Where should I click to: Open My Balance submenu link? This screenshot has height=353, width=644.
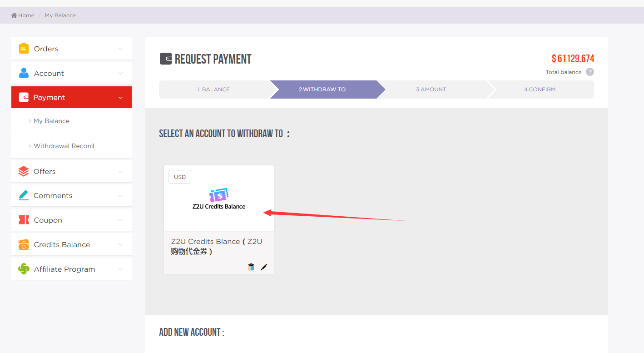click(x=51, y=121)
